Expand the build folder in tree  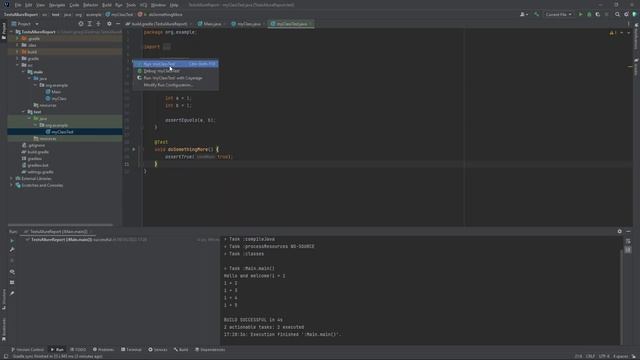point(18,52)
